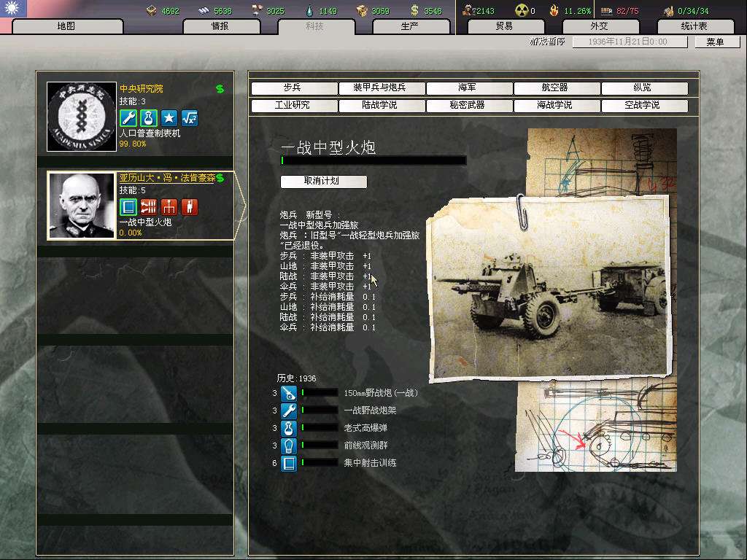Click the wrench icon beside 一战野战炮架
Screen dimensions: 747x560
(289, 411)
